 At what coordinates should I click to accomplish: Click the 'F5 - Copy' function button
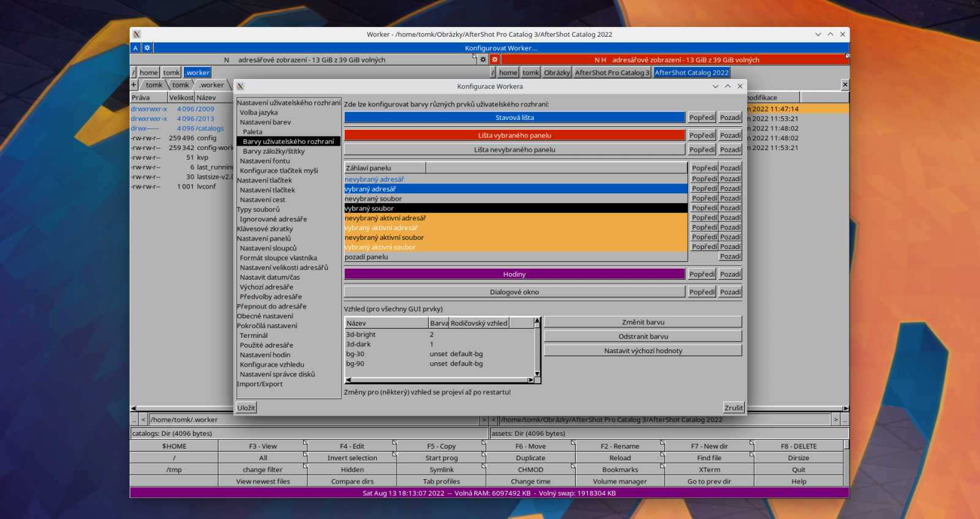point(441,446)
